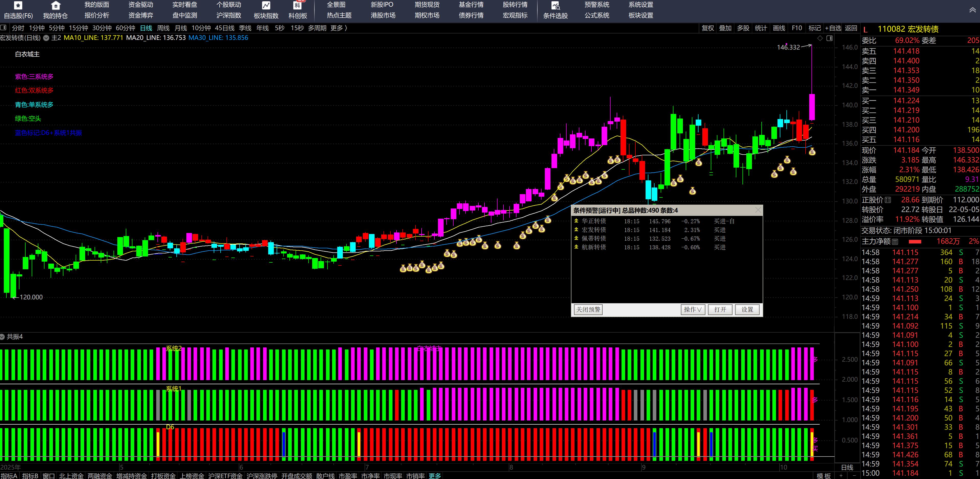Viewport: 980px width, 479px height.
Task: Click the 板块指数 chart icon
Action: (x=266, y=5)
